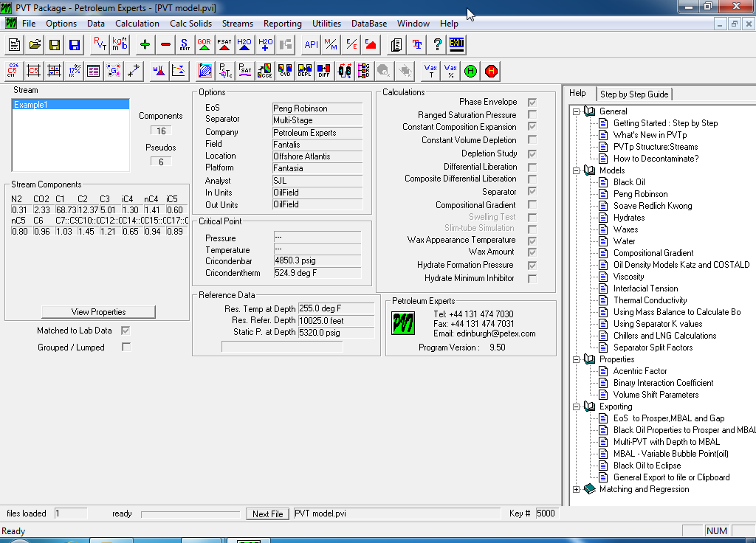The width and height of the screenshot is (756, 543).
Task: Toggle the Wax Amount checkbox
Action: (x=532, y=252)
